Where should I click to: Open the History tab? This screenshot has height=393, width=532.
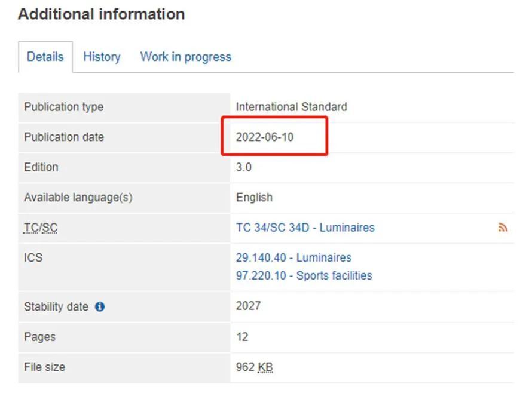click(102, 57)
